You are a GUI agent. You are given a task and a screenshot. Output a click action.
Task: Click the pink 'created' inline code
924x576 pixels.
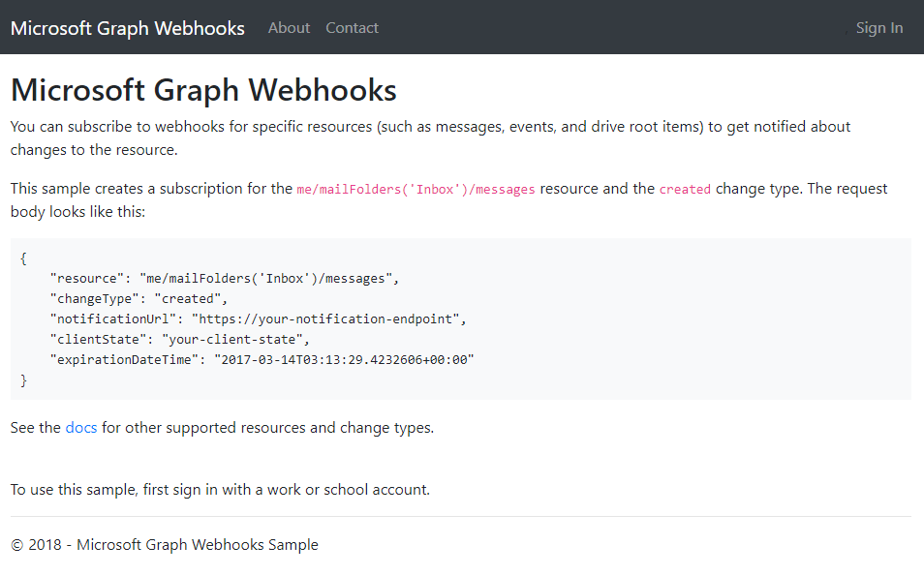coord(685,189)
